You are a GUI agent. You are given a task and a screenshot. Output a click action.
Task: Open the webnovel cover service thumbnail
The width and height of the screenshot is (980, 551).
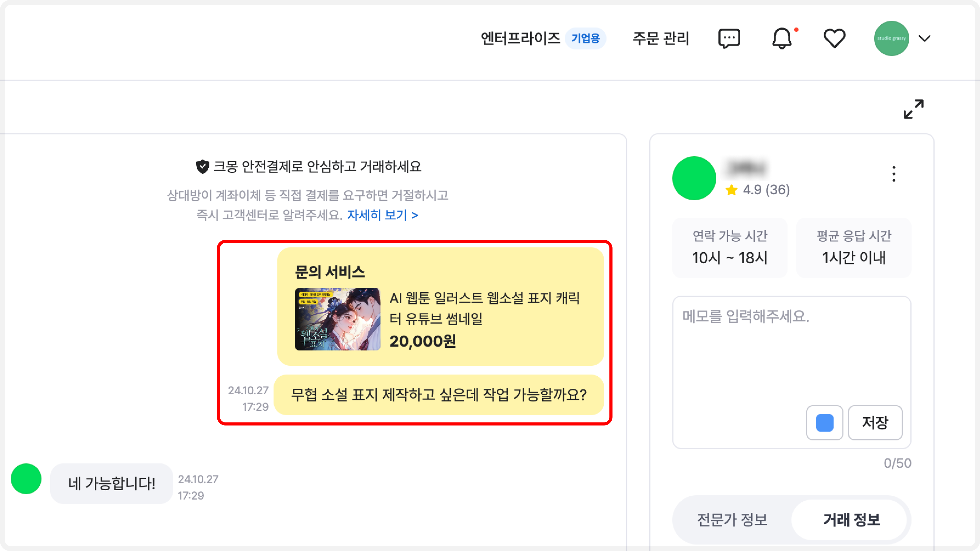click(337, 319)
